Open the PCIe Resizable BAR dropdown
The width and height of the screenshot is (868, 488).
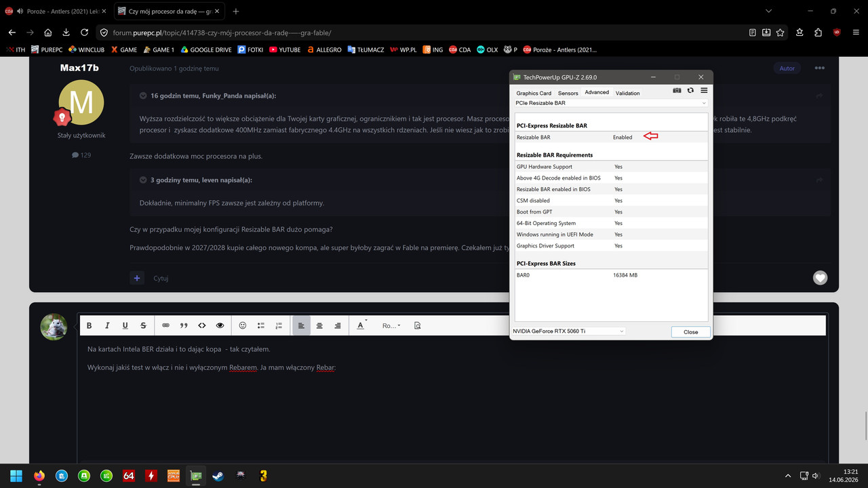611,103
